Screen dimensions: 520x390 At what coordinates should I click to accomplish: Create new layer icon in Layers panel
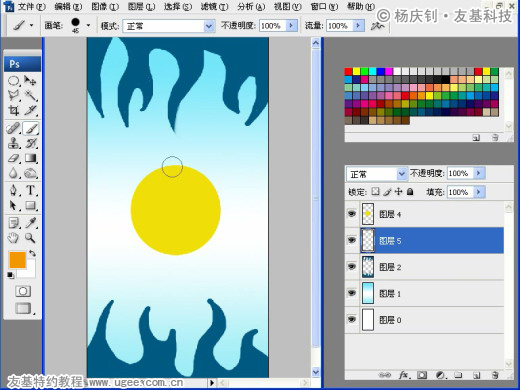coord(477,375)
